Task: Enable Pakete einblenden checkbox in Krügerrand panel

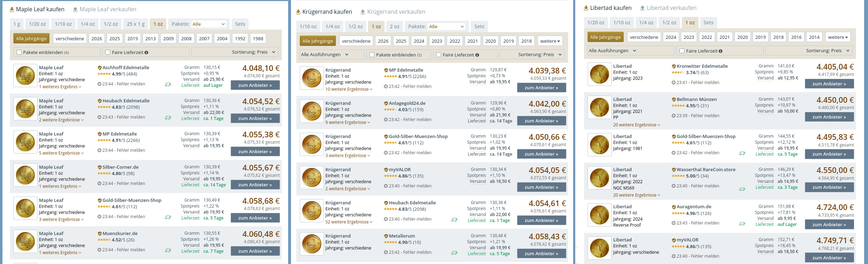Action: [x=372, y=55]
